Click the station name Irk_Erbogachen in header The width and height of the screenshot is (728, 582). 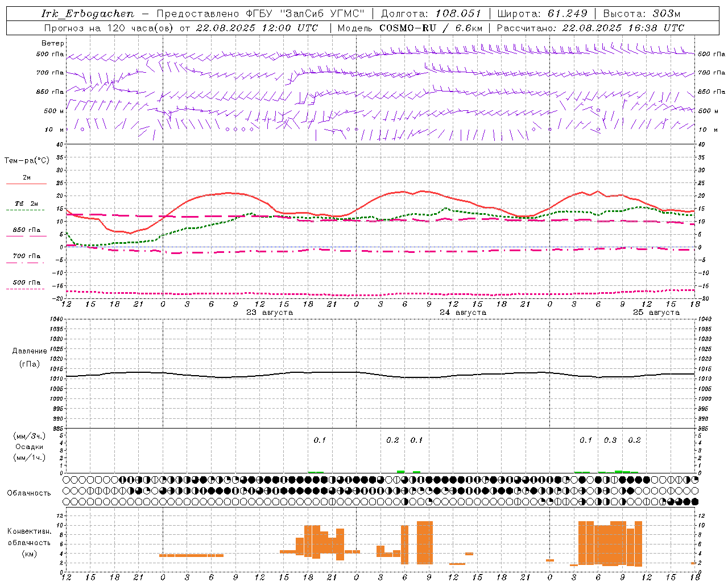coord(88,14)
